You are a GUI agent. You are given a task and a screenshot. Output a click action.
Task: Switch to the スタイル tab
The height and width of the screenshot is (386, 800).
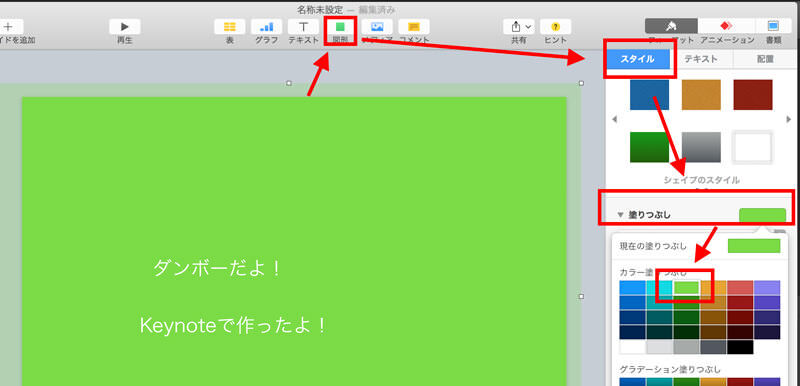(638, 59)
